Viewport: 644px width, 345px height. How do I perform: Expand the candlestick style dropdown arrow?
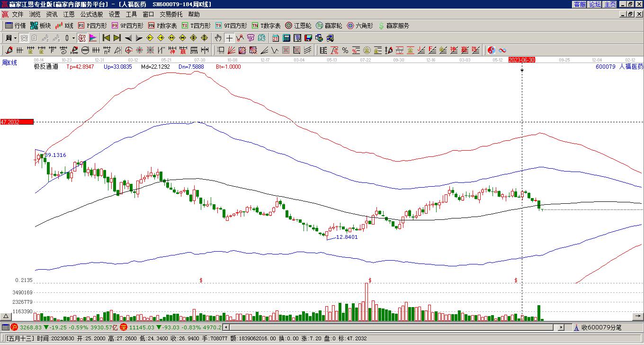(73, 38)
